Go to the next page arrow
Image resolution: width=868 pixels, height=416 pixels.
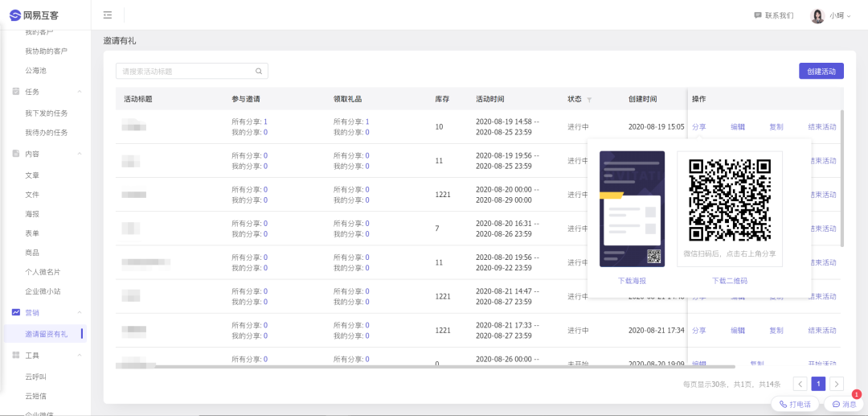pyautogui.click(x=837, y=384)
